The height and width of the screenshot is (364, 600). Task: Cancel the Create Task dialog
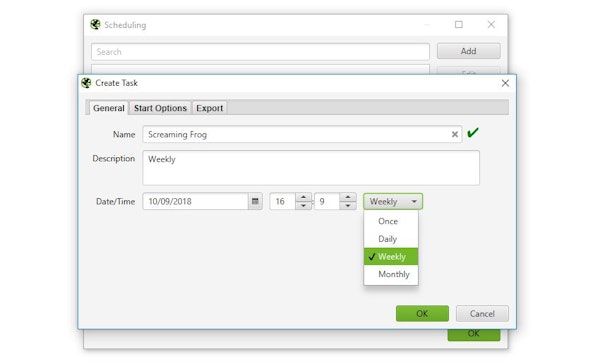[482, 313]
